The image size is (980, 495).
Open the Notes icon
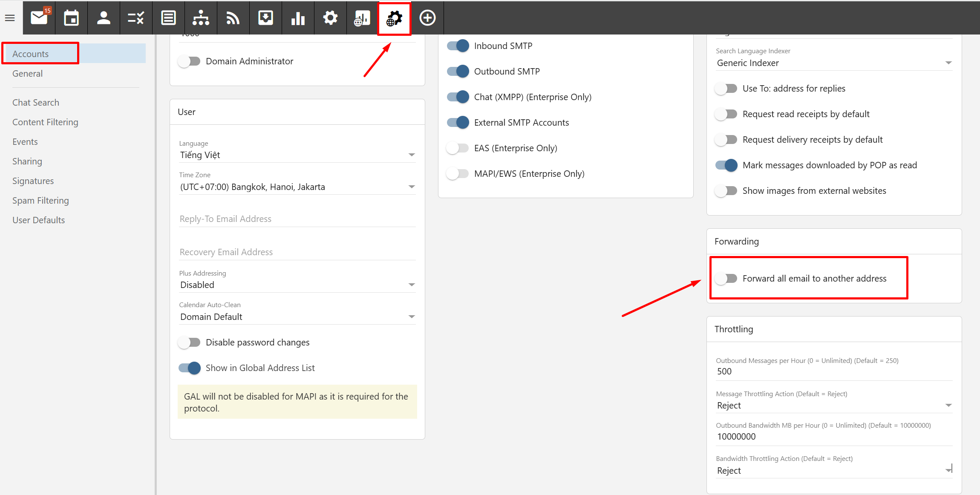tap(168, 18)
